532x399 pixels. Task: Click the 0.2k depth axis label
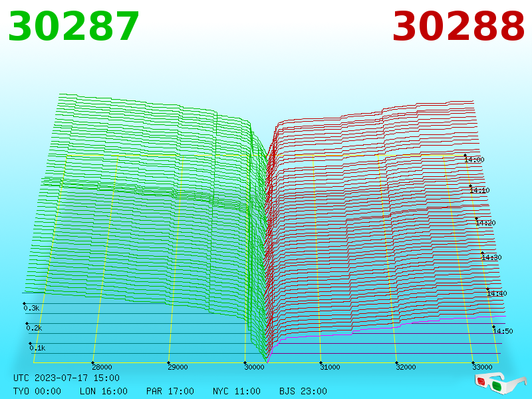35,328
